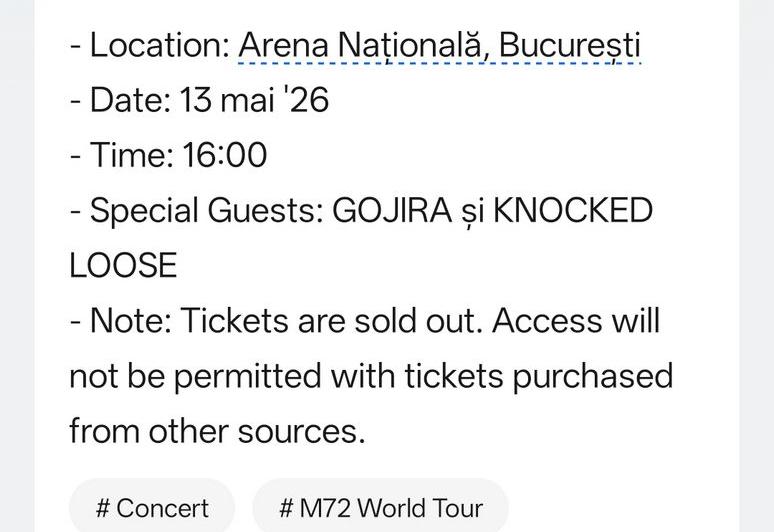Select the # Concert tag
The image size is (774, 532).
point(152,507)
